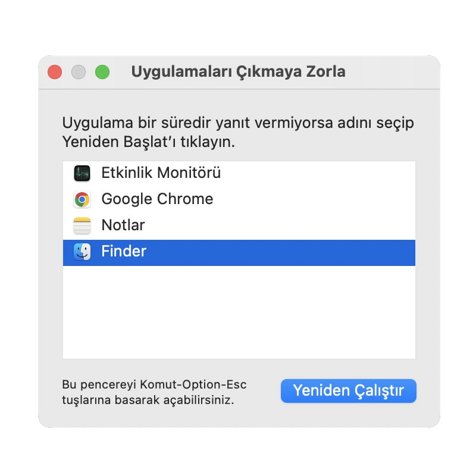Viewport: 476px width, 476px height.
Task: Select the "Etkinlik Monitörü" name in list
Action: (x=161, y=173)
